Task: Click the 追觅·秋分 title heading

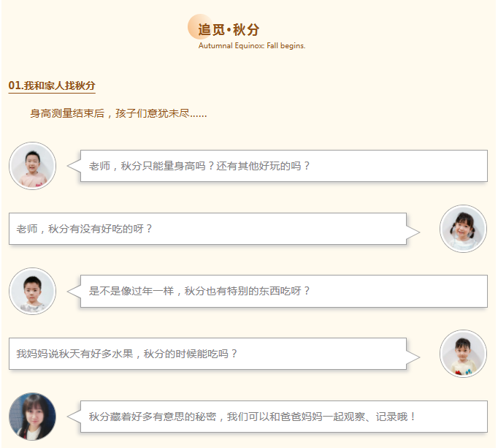Action: pos(229,29)
